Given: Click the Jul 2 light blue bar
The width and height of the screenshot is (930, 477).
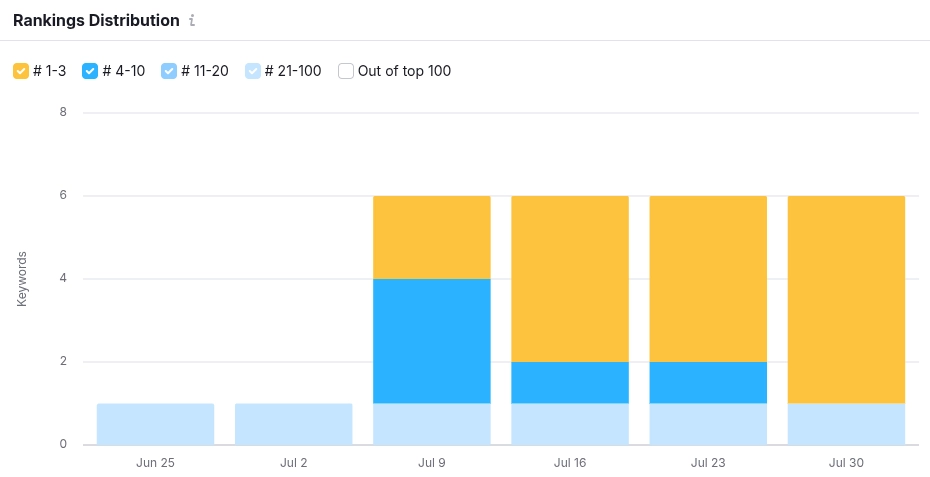Looking at the screenshot, I should click(293, 424).
